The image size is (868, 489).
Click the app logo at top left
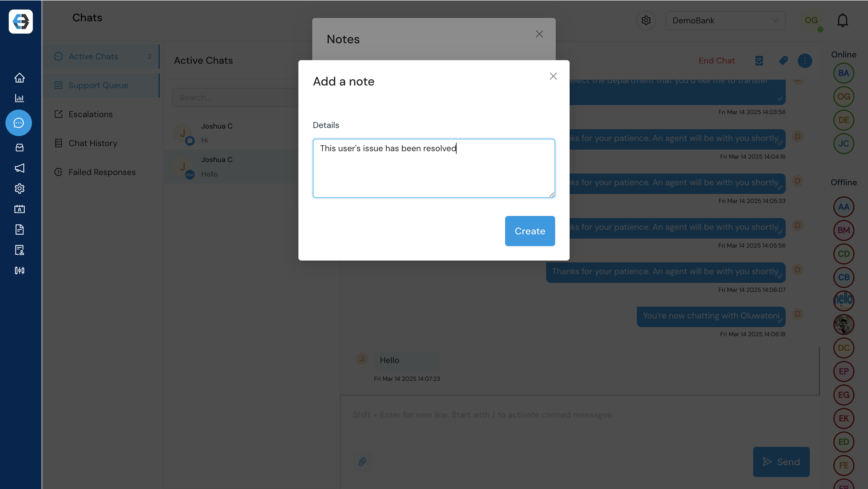coord(21,22)
